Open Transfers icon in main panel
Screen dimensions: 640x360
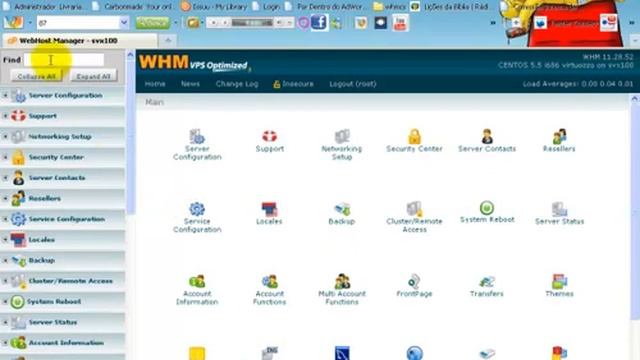pyautogui.click(x=487, y=281)
